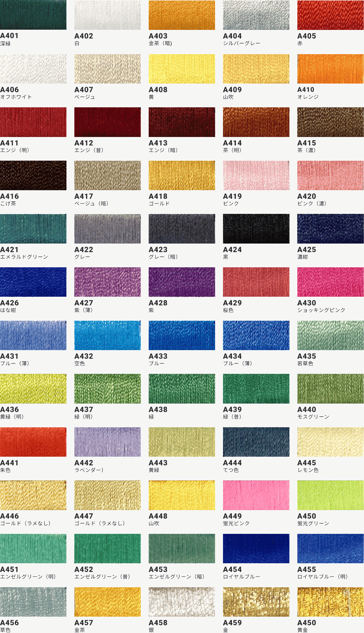This screenshot has height=633, width=364.
Task: Choose the A449 fluorescent pink swatch
Action: (256, 495)
